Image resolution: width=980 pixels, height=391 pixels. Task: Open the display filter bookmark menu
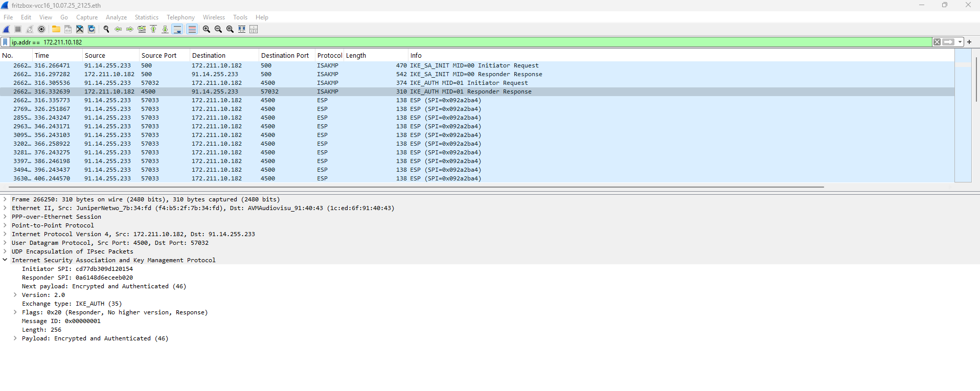tap(6, 42)
